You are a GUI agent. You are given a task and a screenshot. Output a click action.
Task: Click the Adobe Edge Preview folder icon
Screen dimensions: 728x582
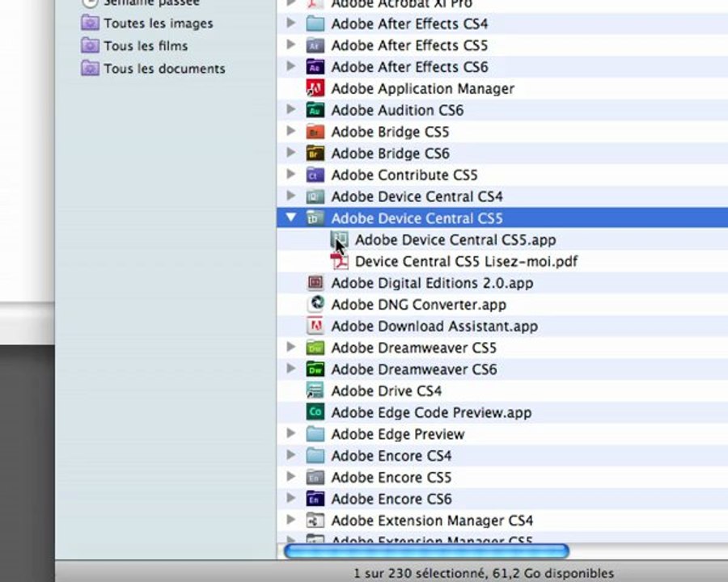pyautogui.click(x=315, y=434)
